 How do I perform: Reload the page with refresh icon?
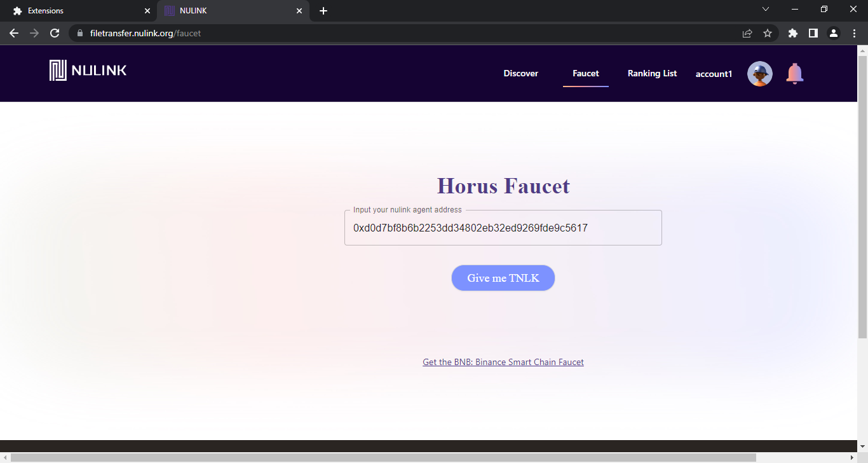[55, 33]
